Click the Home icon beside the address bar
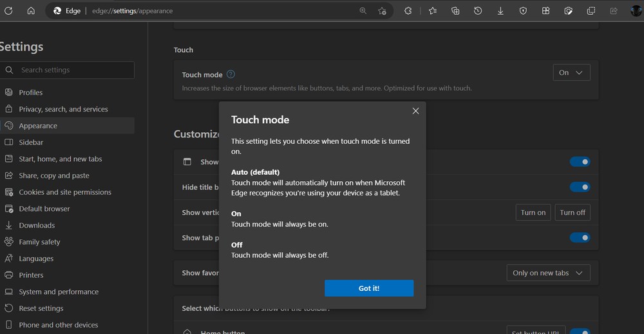The image size is (644, 334). pos(31,11)
